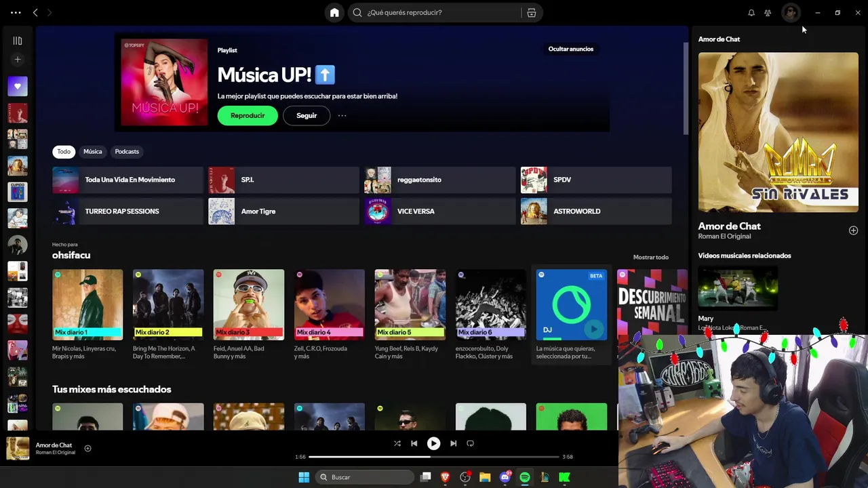This screenshot has height=488, width=868.
Task: Expand Your Library sidebar icon
Action: 18,41
